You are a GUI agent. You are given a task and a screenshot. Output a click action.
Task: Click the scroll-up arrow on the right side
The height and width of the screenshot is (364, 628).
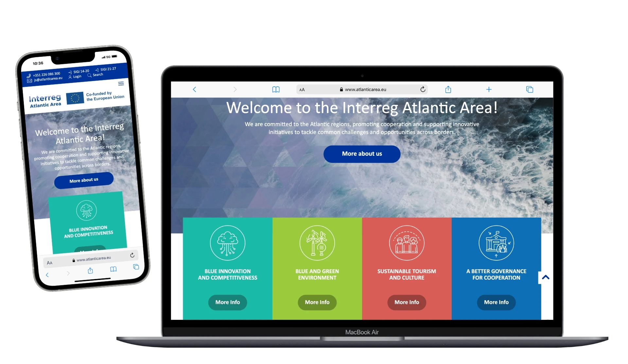(546, 277)
